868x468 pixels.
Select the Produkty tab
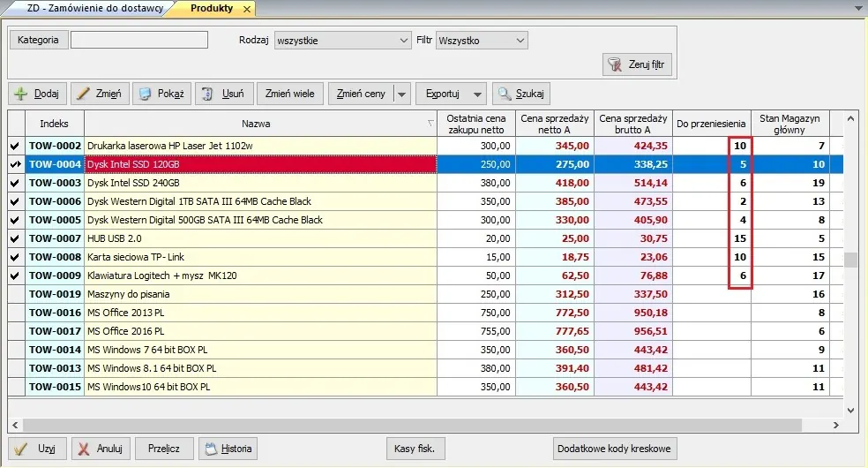[x=212, y=8]
